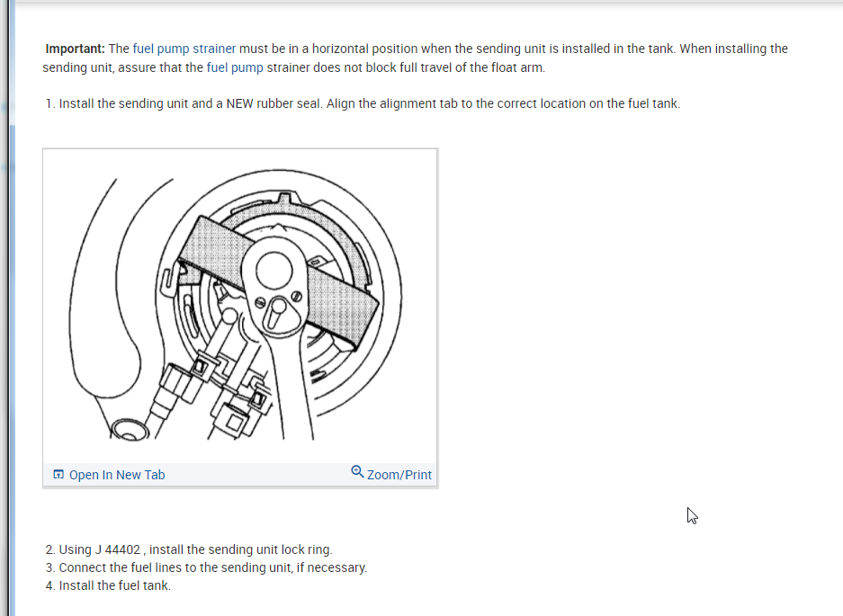The image size is (843, 616).
Task: Click the "NEW rubber seal" words in step 1
Action: coord(274,103)
